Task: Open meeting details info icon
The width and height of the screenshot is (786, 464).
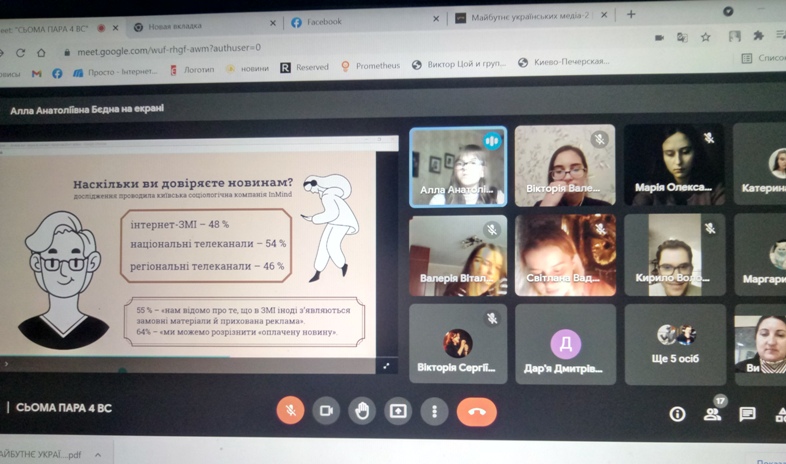Action: pos(677,414)
